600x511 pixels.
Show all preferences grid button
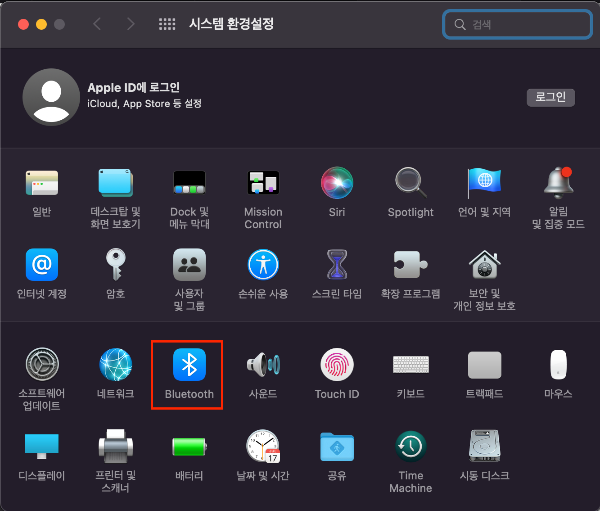point(167,24)
